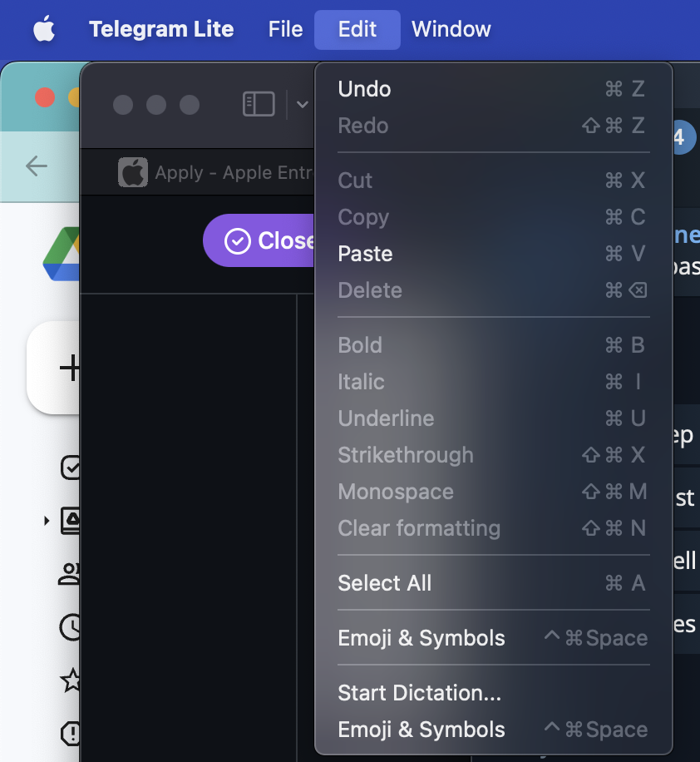The height and width of the screenshot is (762, 700).
Task: Click the Spam warning octagon icon
Action: 71,732
